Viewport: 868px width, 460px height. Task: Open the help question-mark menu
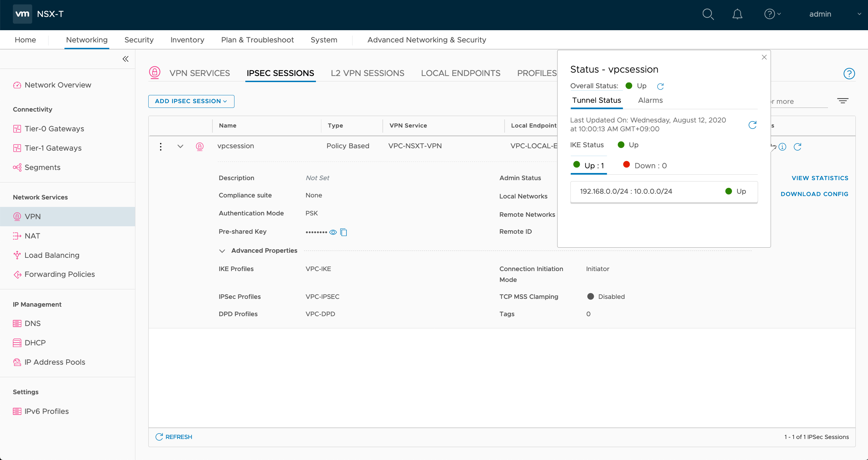(772, 14)
